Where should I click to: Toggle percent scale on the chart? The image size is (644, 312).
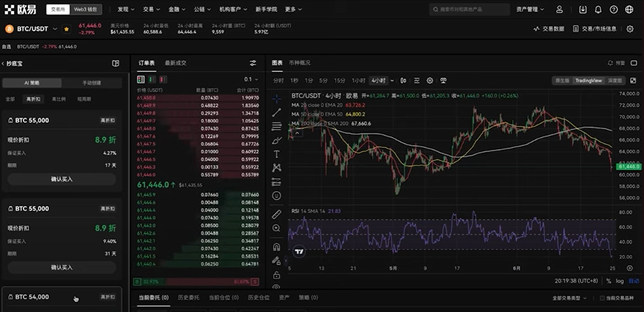tap(609, 281)
